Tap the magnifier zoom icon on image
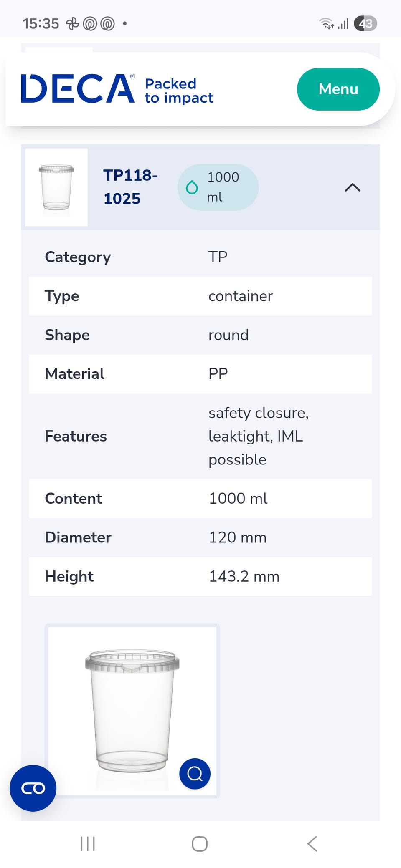The height and width of the screenshot is (868, 401). click(195, 773)
